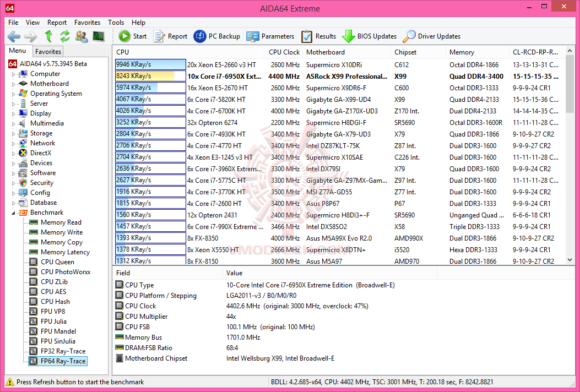The width and height of the screenshot is (580, 392).
Task: Expand the Network tree node
Action: 13,144
